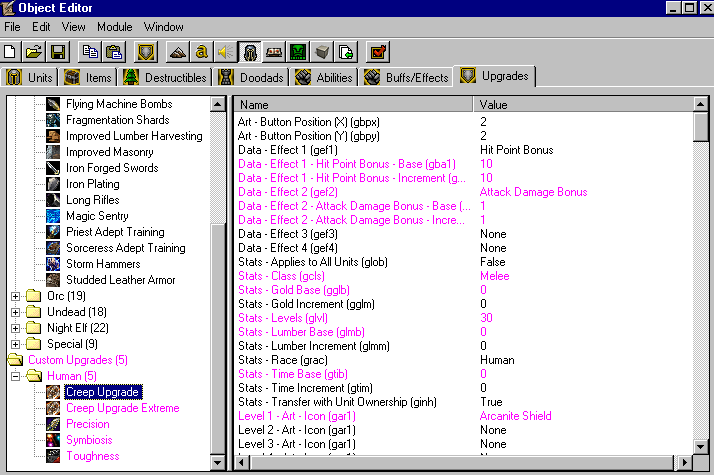Screen dimensions: 714x475
Task: Switch to the Abilities tab
Action: tap(324, 77)
